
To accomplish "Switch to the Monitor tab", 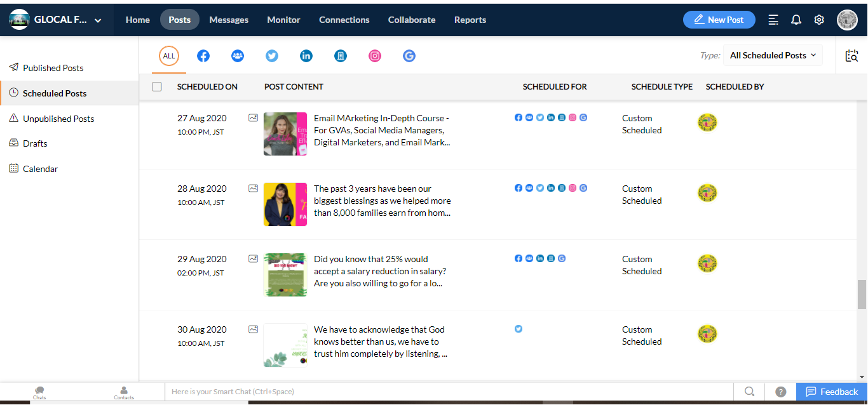I will pyautogui.click(x=283, y=20).
